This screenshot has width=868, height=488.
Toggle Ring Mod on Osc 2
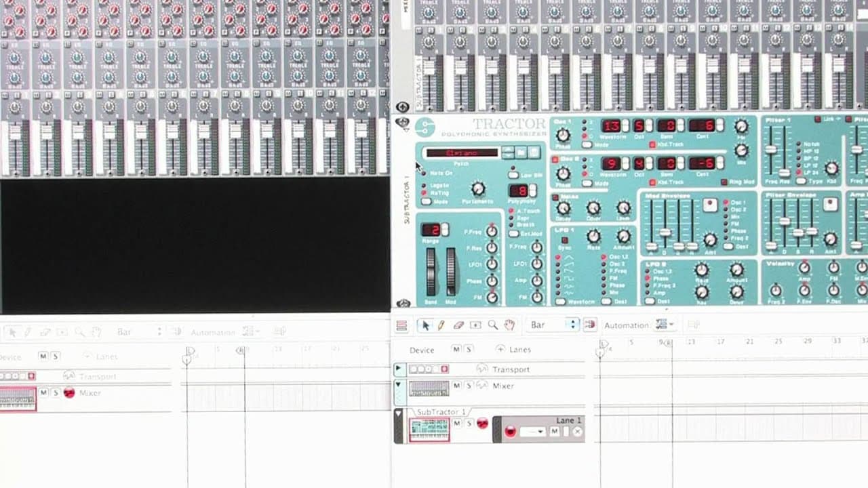click(x=724, y=182)
